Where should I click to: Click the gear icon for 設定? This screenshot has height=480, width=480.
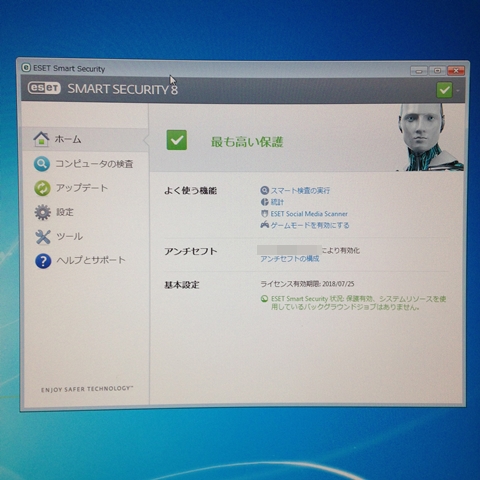click(x=43, y=212)
